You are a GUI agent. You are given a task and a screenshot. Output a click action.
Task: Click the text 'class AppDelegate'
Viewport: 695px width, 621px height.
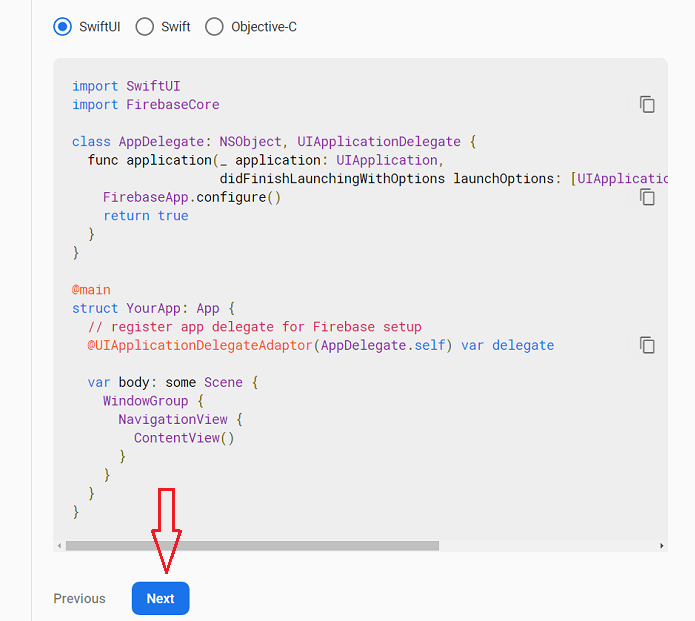coord(137,141)
